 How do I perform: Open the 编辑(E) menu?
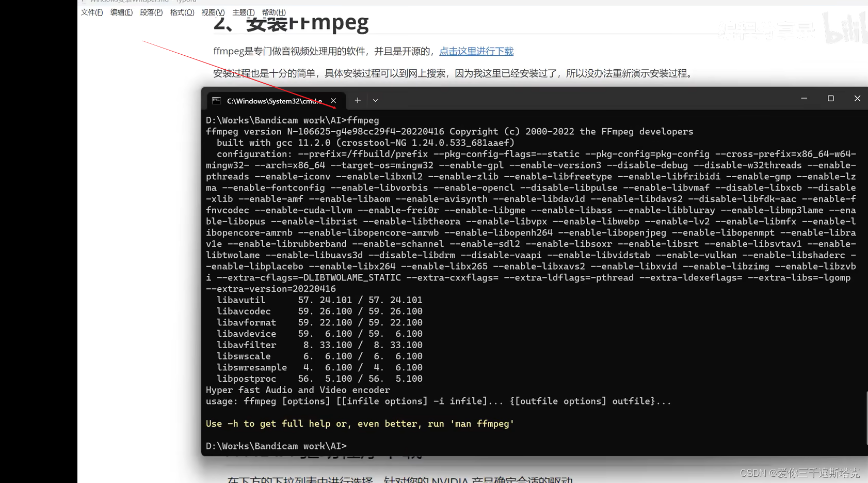(122, 12)
